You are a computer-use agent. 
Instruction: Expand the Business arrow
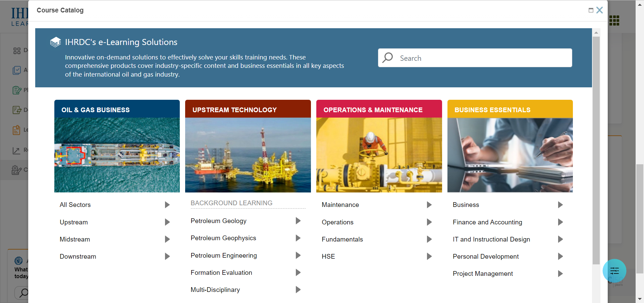click(560, 205)
